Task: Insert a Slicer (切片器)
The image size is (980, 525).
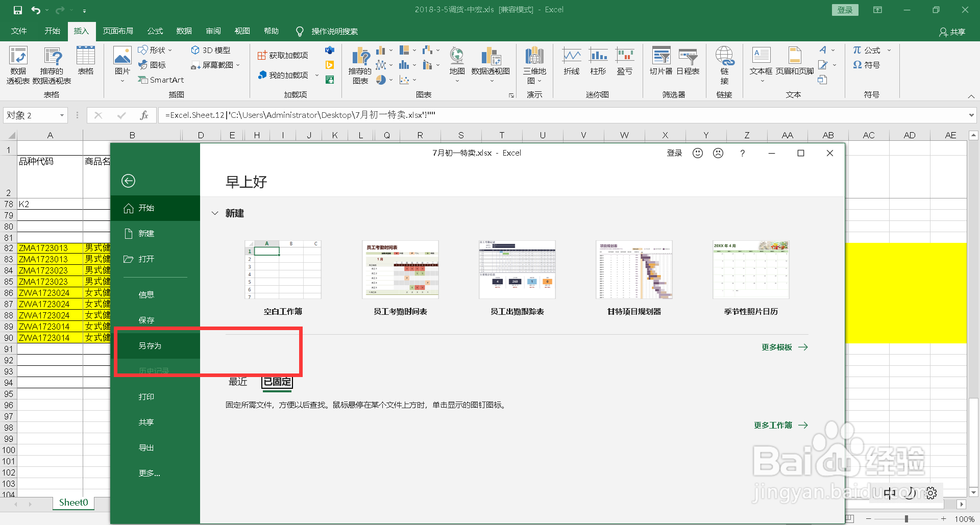Action: pyautogui.click(x=661, y=61)
